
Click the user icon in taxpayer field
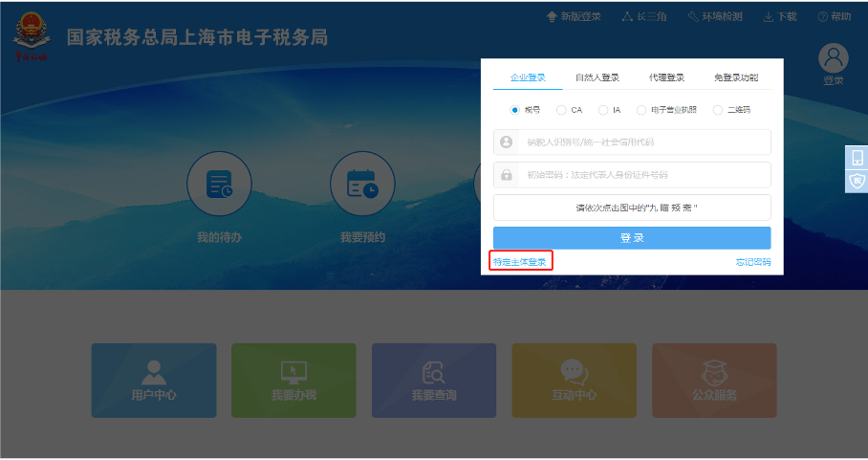click(x=506, y=142)
